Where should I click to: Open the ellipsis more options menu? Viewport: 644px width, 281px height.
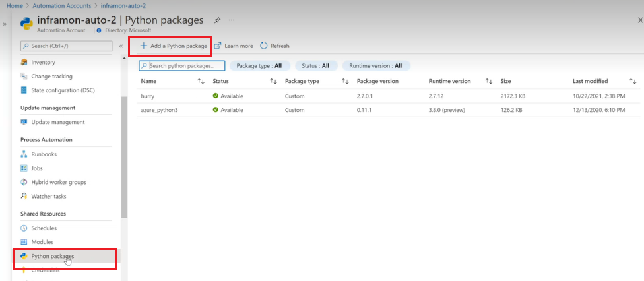coord(232,20)
